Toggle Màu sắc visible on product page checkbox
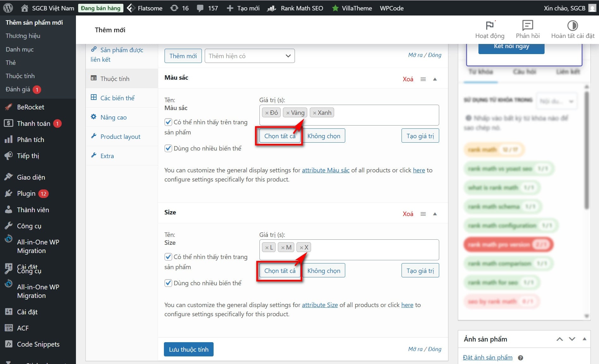This screenshot has width=599, height=364. (x=168, y=122)
